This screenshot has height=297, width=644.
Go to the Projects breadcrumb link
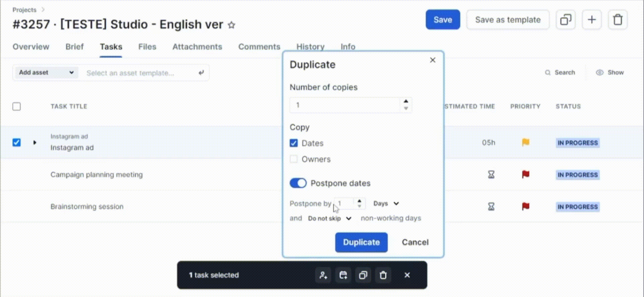pyautogui.click(x=24, y=10)
